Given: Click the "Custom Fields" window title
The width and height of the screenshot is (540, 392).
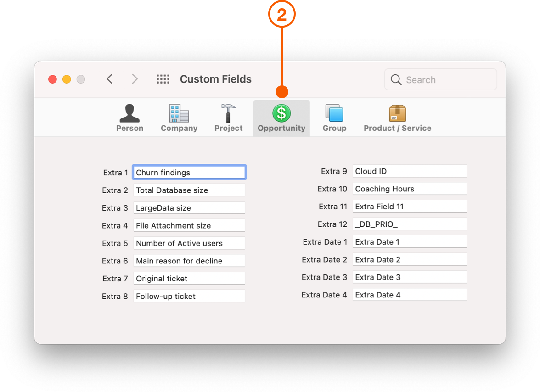Looking at the screenshot, I should [x=216, y=79].
